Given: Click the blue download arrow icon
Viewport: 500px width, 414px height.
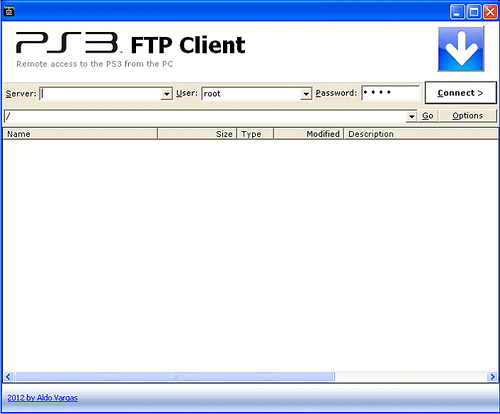Looking at the screenshot, I should coord(461,49).
